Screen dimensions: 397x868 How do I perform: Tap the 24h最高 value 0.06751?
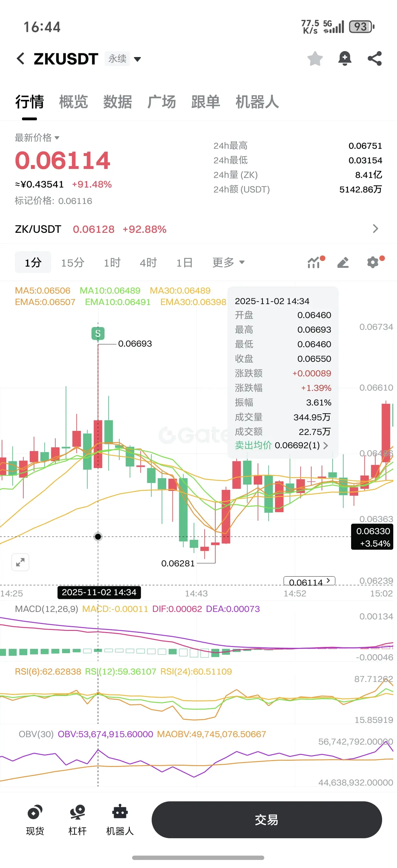coord(365,146)
